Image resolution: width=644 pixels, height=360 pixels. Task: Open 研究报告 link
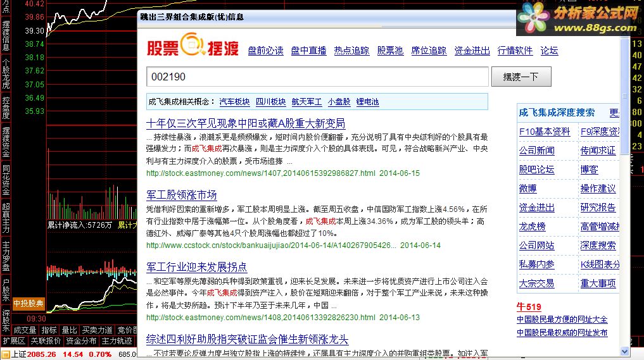coord(598,208)
